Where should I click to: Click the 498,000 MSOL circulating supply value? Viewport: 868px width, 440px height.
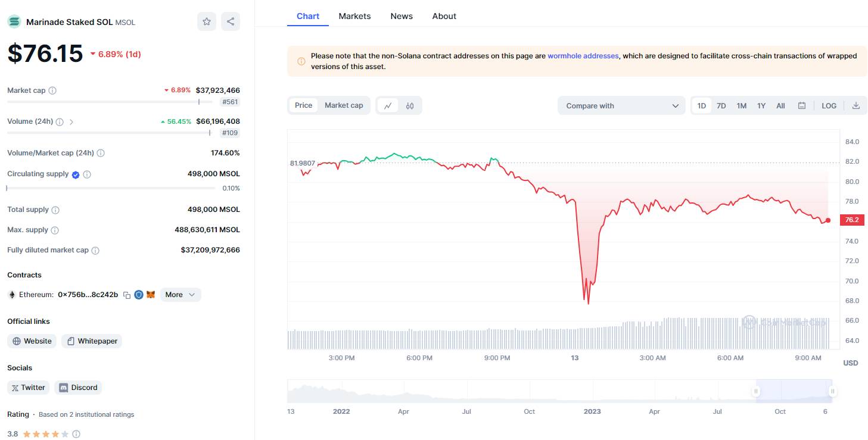[214, 174]
